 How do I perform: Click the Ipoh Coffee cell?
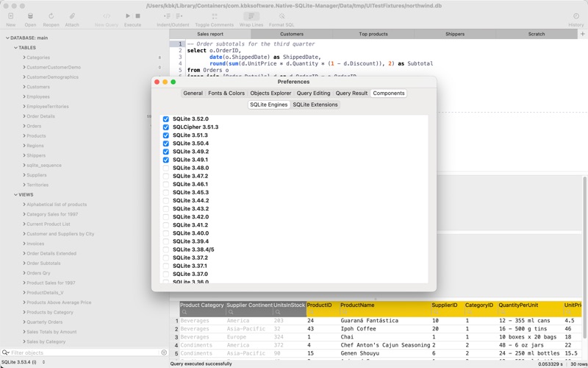pyautogui.click(x=385, y=329)
